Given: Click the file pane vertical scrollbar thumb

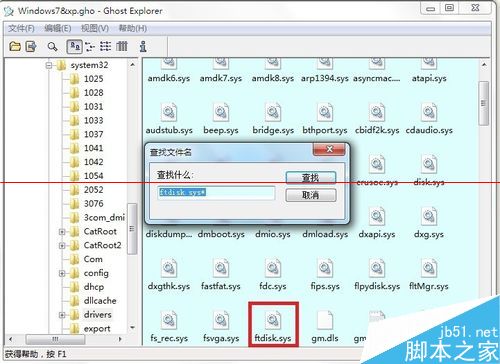Looking at the screenshot, I should [x=483, y=103].
